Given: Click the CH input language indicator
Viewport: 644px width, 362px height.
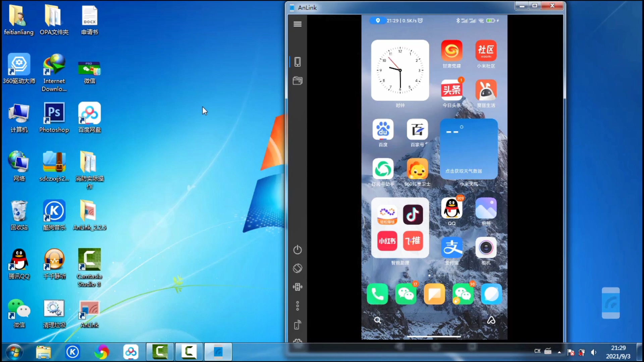Looking at the screenshot, I should click(x=537, y=351).
